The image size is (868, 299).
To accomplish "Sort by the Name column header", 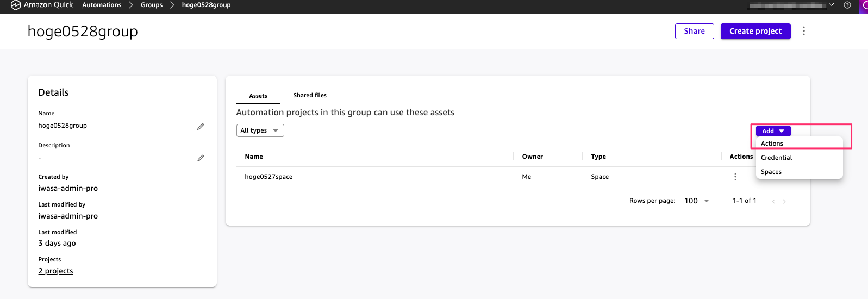I will point(254,157).
